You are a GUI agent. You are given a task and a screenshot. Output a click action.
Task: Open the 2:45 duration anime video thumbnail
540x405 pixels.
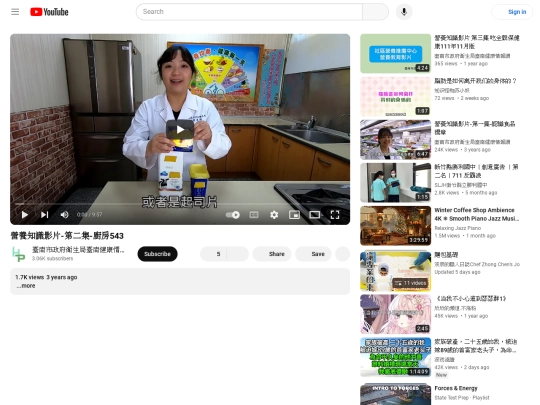[395, 314]
